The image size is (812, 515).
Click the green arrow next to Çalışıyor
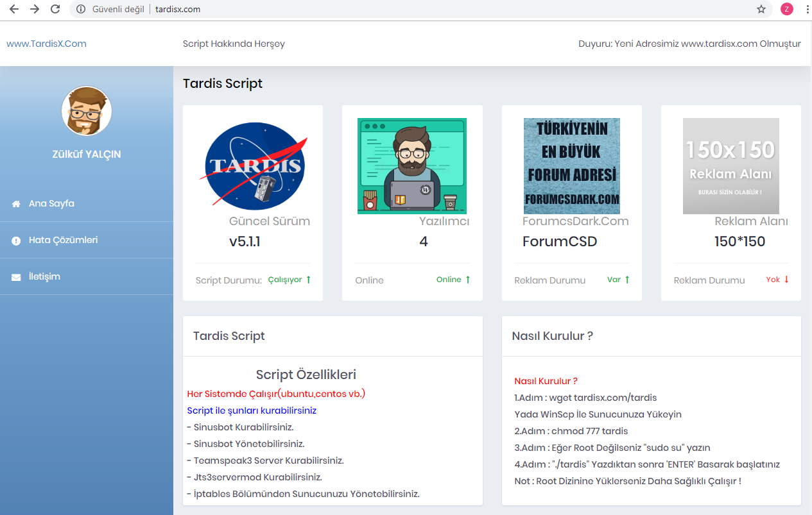(308, 280)
